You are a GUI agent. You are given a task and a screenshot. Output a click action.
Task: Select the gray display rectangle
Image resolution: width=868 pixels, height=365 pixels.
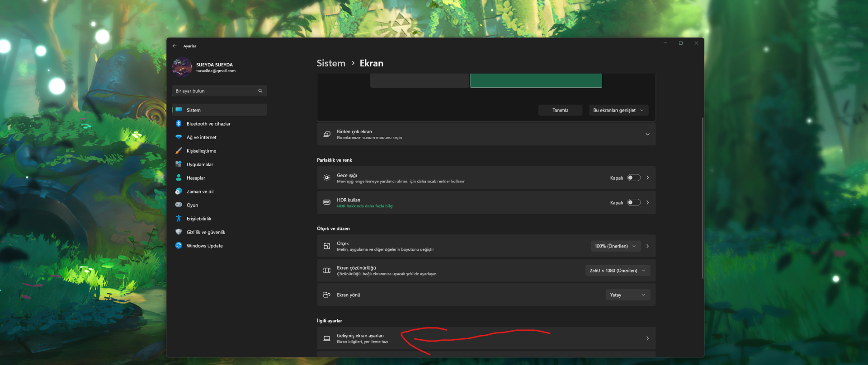(420, 80)
